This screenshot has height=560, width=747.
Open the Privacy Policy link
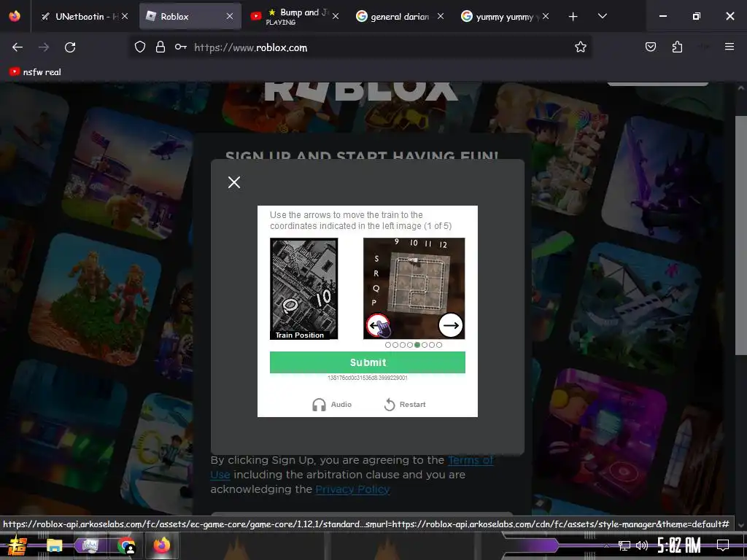point(352,489)
